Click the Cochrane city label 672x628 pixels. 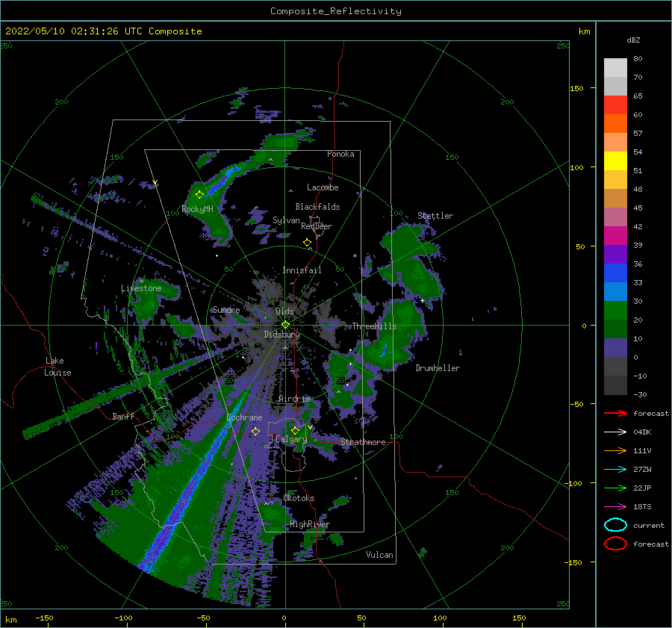coord(244,417)
